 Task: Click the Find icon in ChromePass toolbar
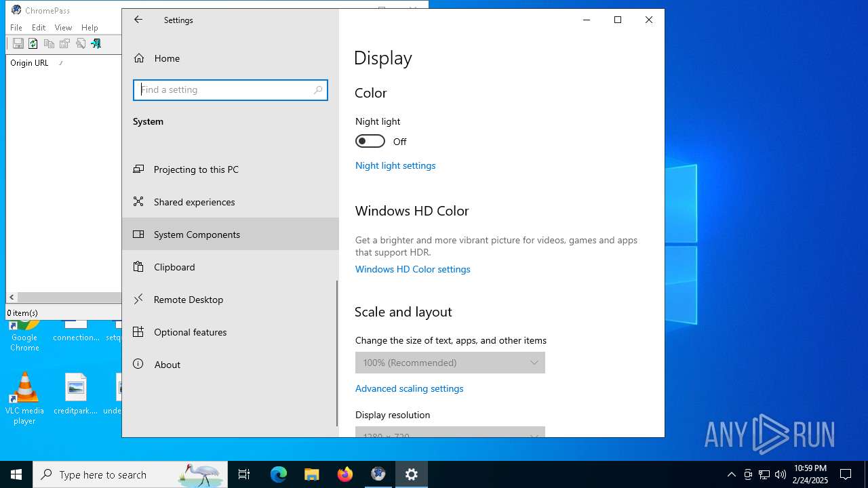click(x=81, y=43)
